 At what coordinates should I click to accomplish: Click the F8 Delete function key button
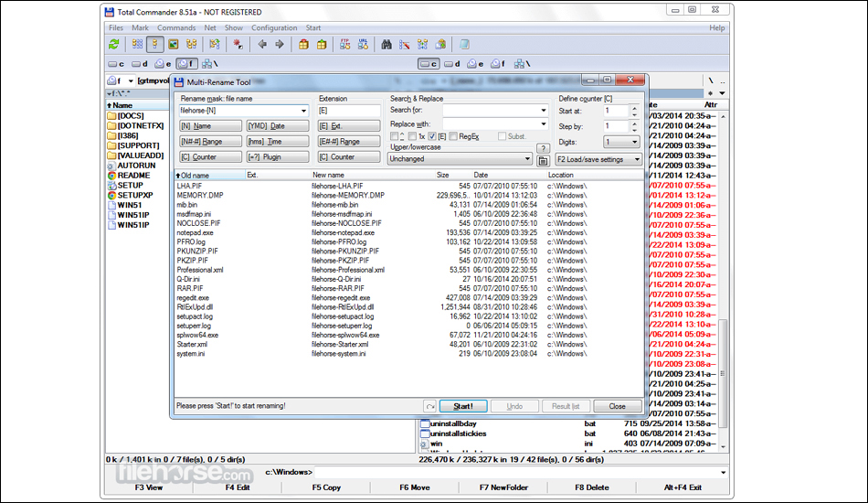(592, 487)
